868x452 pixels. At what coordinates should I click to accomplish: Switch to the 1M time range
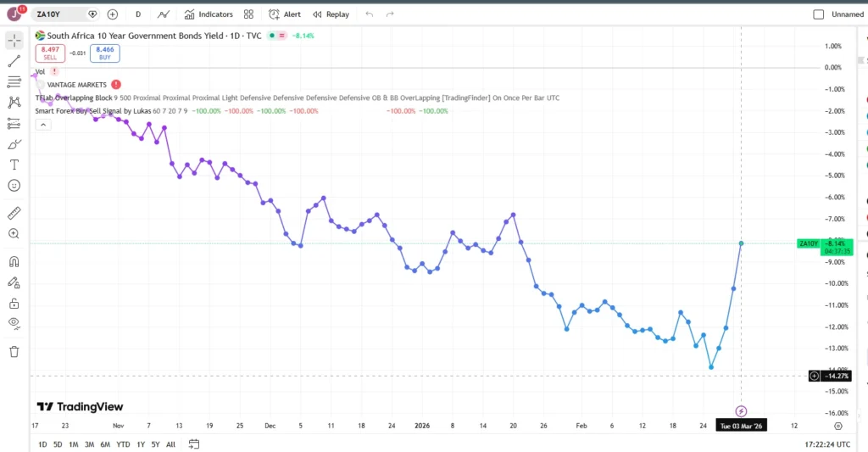pyautogui.click(x=73, y=444)
